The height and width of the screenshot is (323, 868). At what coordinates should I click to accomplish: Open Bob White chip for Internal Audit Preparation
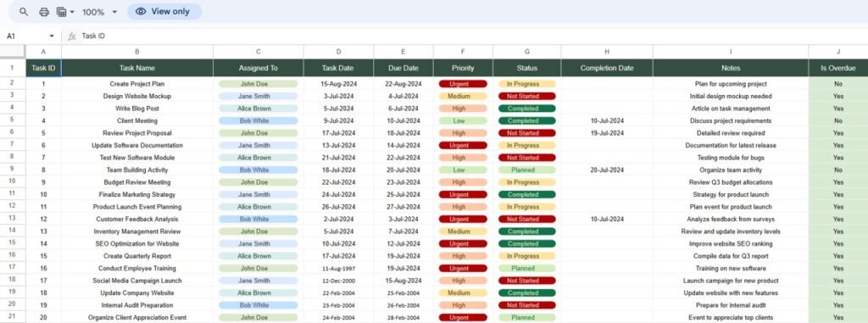click(x=258, y=305)
